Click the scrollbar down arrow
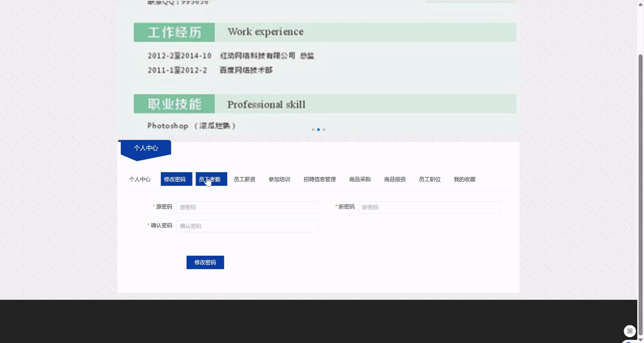 point(640,340)
